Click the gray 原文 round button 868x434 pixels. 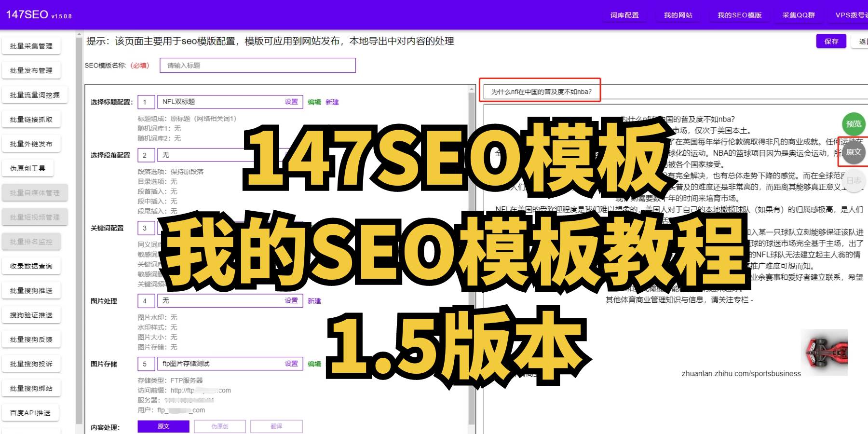pyautogui.click(x=854, y=152)
